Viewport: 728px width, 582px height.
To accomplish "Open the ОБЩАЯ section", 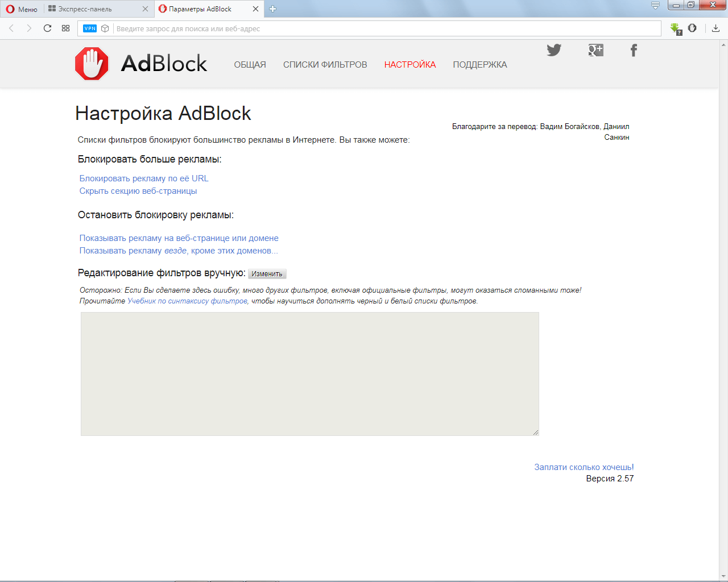I will (250, 65).
